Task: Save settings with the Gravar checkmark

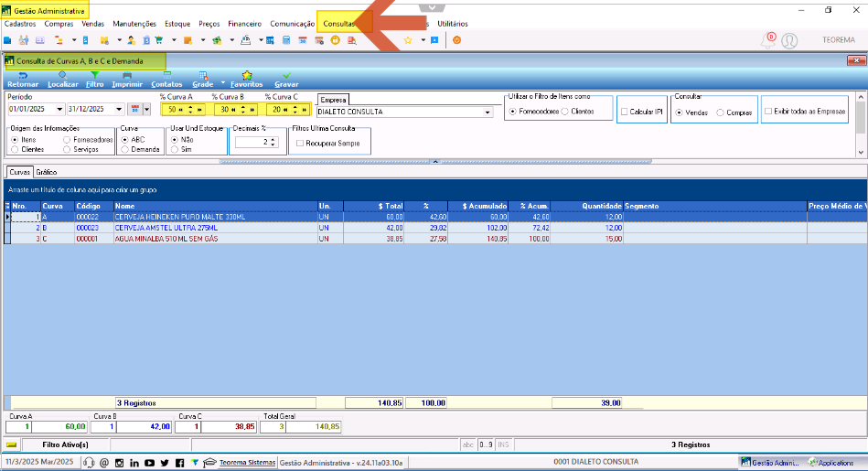Action: pos(286,80)
